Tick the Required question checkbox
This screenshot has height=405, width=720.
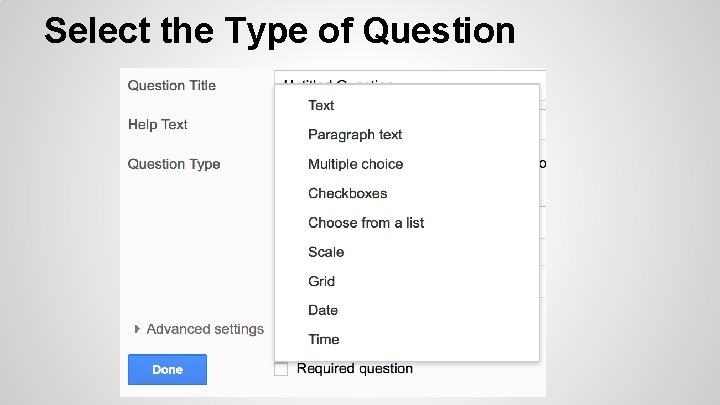281,369
